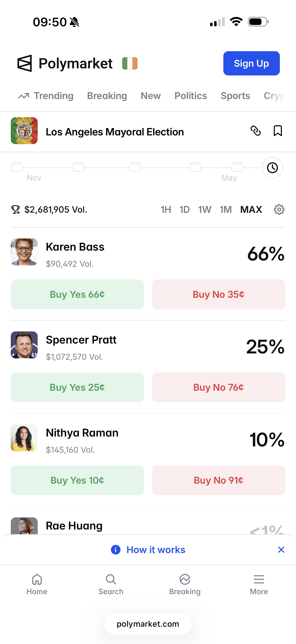Screen dimensions: 296x644
Task: Click Buy Yes 66¢ for Karen Bass
Action: [77, 294]
